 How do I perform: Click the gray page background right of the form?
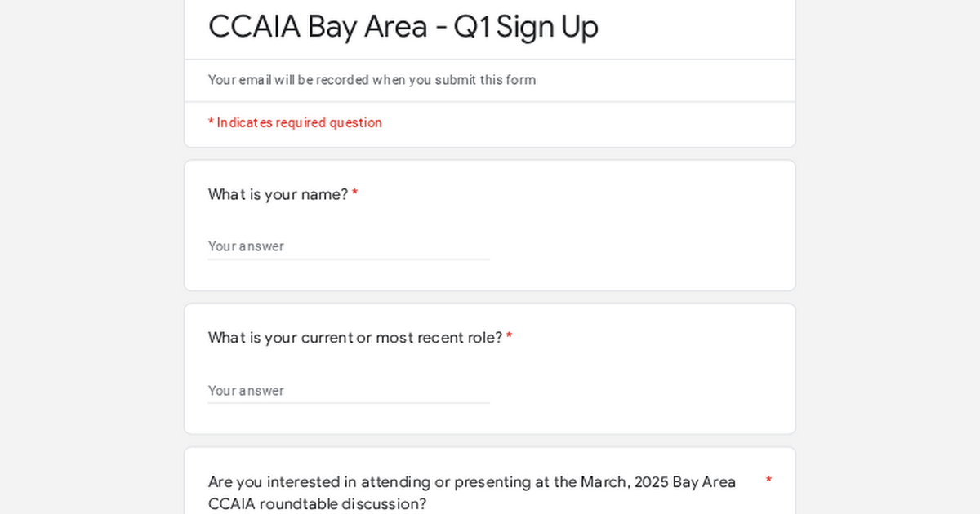pyautogui.click(x=888, y=257)
